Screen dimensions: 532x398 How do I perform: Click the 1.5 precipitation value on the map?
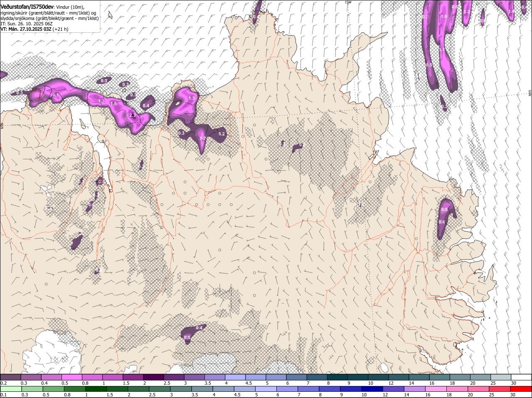[113, 103]
